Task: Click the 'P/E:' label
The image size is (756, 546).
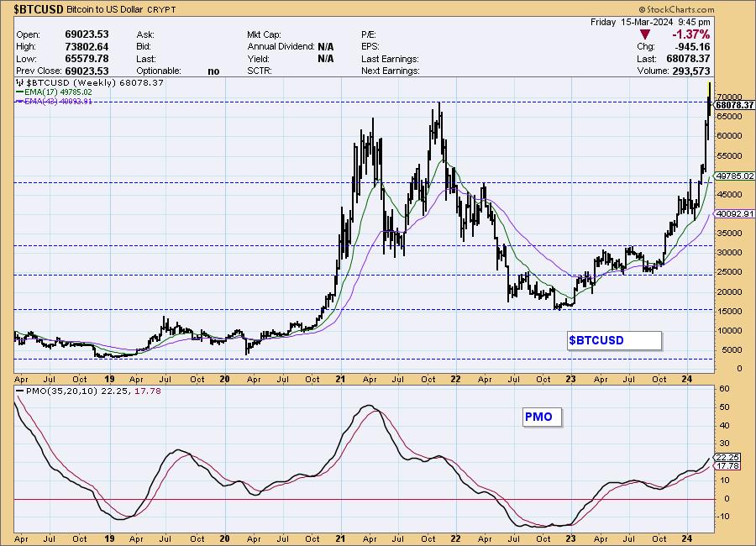Action: (369, 34)
